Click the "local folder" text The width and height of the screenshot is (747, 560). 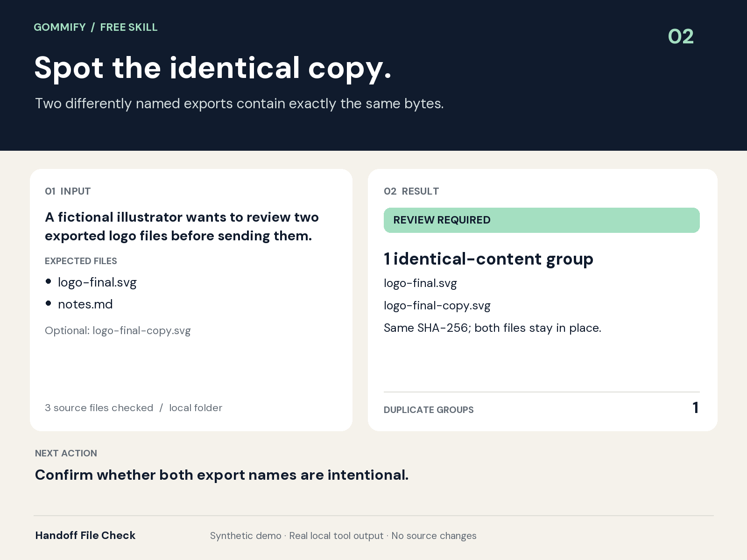pos(196,408)
